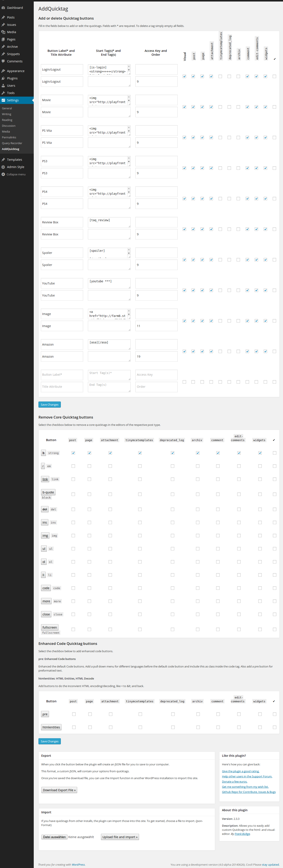The image size is (283, 868).
Task: Uncheck post checkbox for strong core button
Action: 73,453
